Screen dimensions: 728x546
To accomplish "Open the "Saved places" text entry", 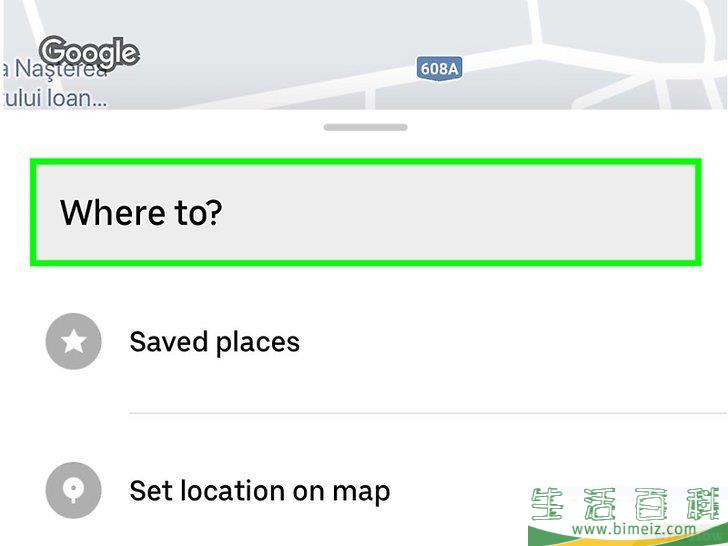I will 214,342.
